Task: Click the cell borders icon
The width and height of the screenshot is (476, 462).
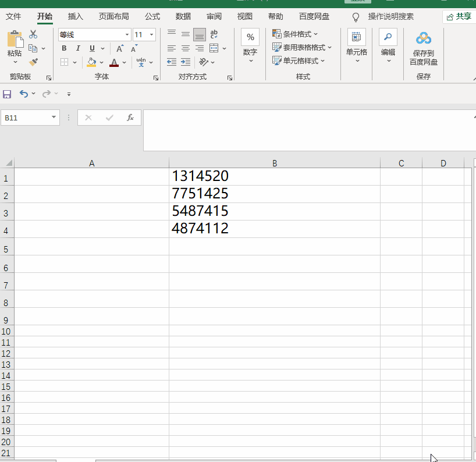Action: (64, 62)
